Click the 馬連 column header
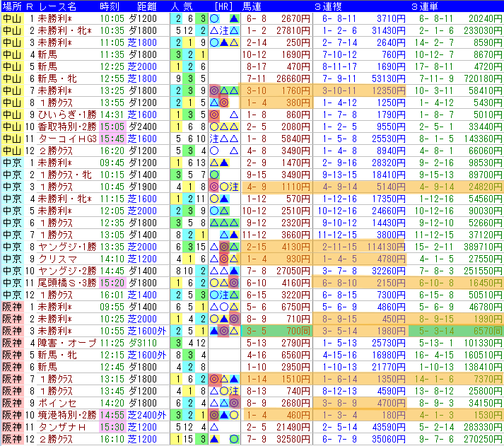This screenshot has height=446, width=504. [252, 6]
